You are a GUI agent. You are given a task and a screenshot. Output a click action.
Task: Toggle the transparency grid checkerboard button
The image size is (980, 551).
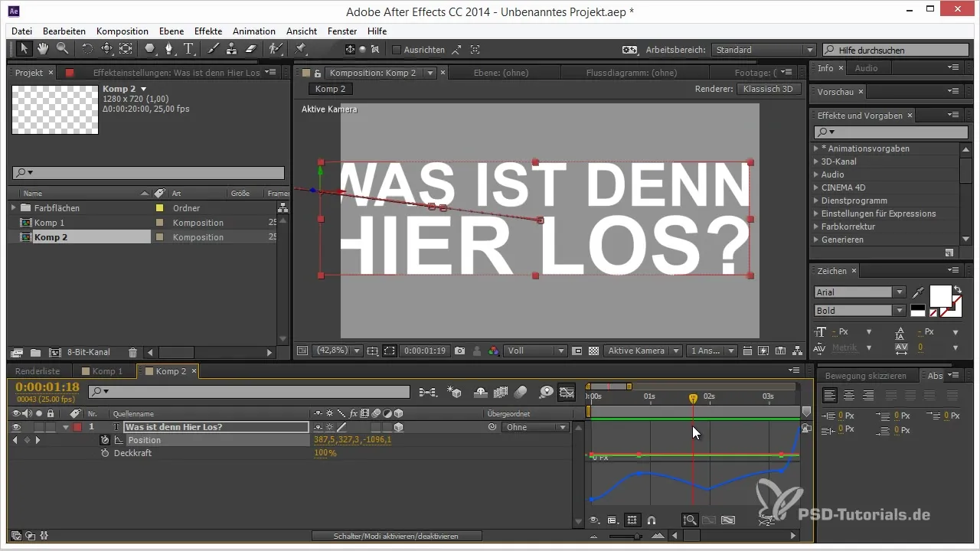pos(593,350)
